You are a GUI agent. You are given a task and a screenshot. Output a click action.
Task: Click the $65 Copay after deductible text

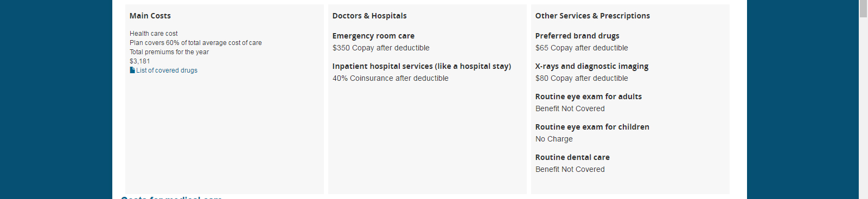coord(582,48)
